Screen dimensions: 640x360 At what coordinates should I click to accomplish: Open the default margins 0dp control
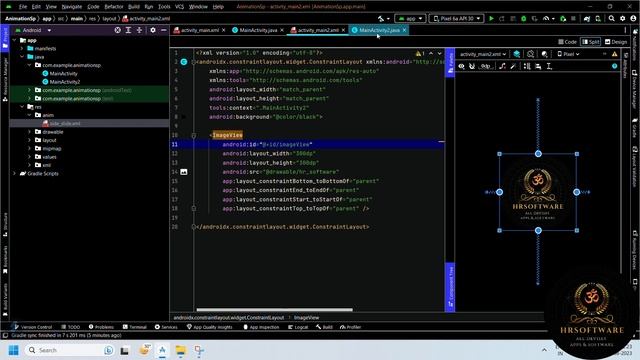(486, 66)
